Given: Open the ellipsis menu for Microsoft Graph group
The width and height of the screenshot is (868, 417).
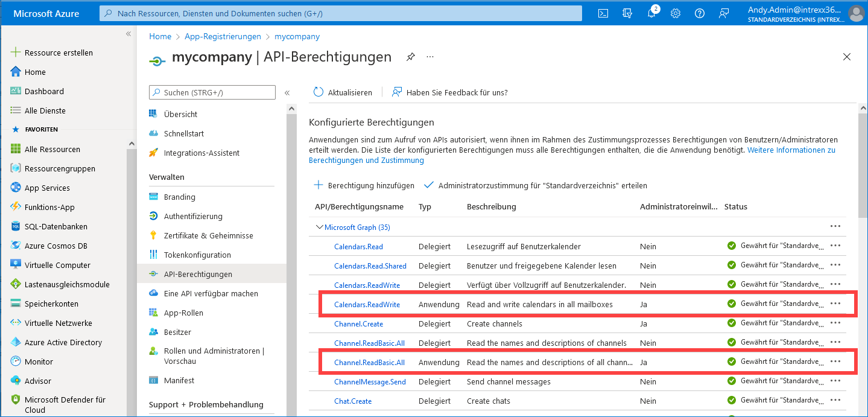Looking at the screenshot, I should (835, 226).
